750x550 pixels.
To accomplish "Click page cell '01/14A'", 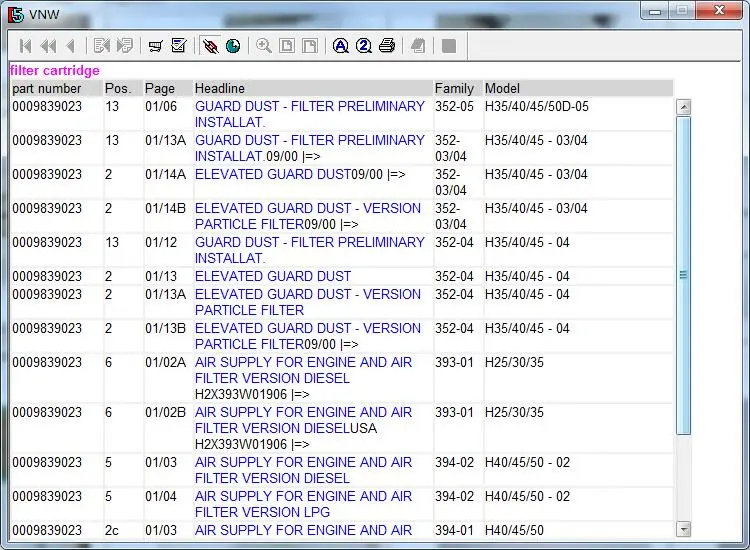I will (x=165, y=174).
